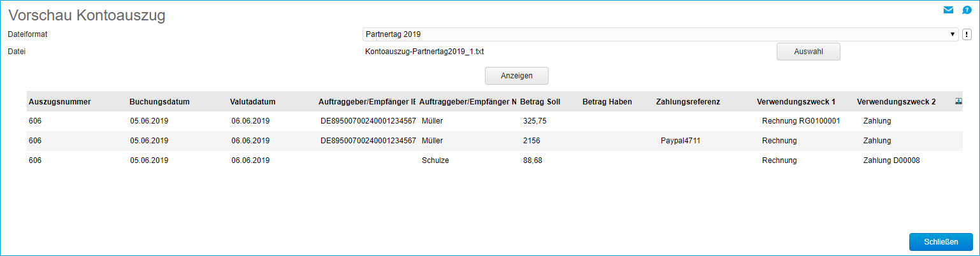
Task: Sort by Auszugsnummer column header
Action: coord(60,102)
